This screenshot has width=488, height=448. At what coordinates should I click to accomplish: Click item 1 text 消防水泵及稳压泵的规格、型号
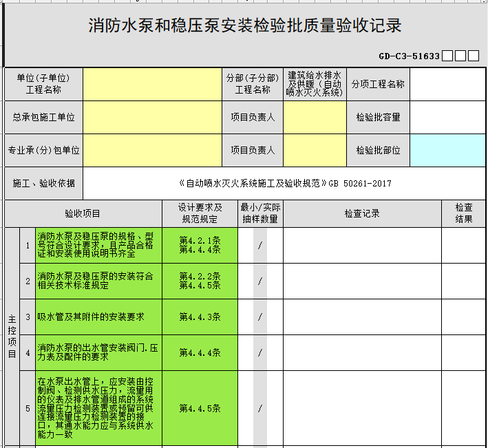pos(98,245)
